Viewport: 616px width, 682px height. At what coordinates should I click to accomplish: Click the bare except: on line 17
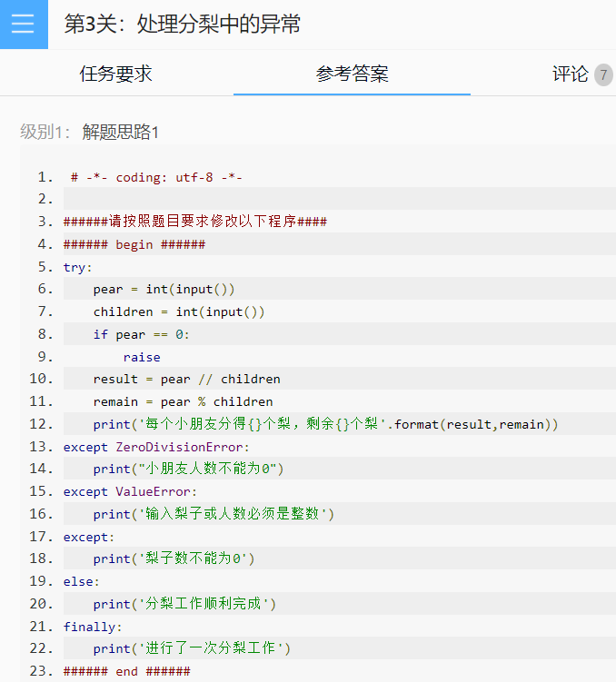pyautogui.click(x=89, y=538)
